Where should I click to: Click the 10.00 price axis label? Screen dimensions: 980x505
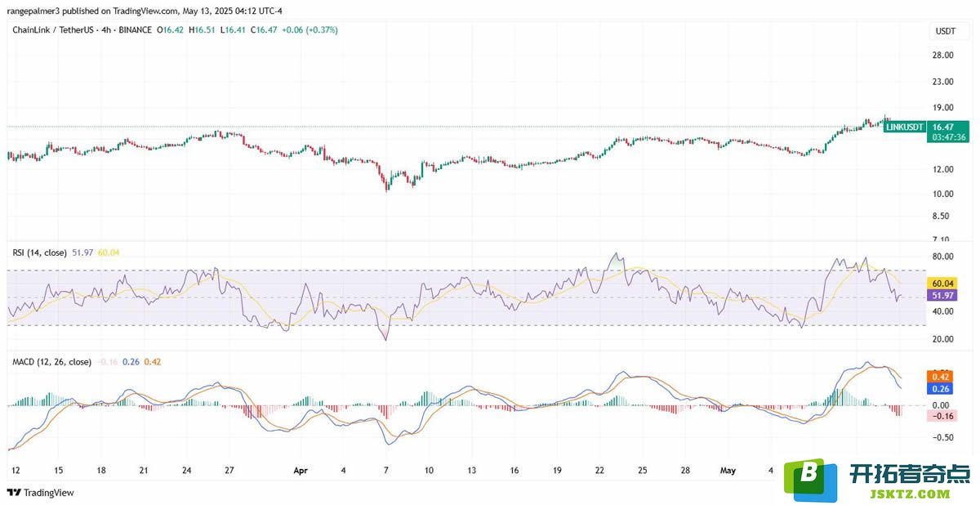click(943, 194)
